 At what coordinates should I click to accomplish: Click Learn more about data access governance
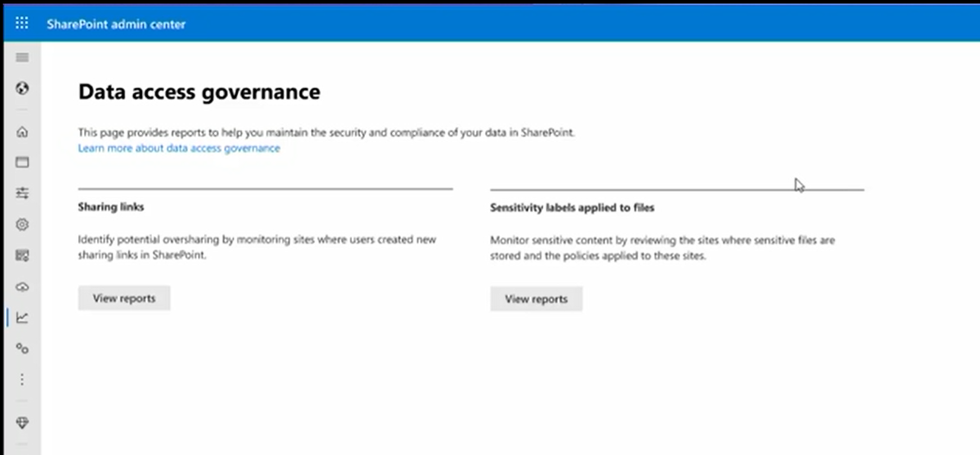pos(179,149)
